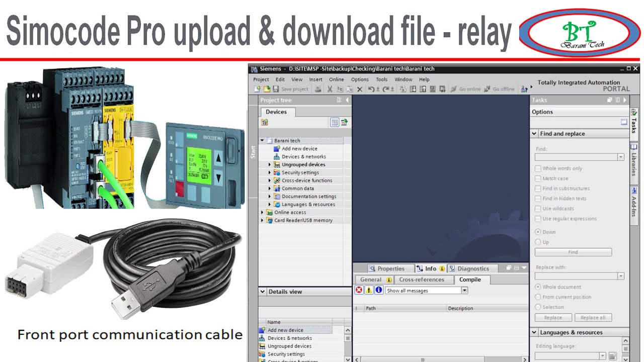Go online with the device
The image size is (644, 362).
click(466, 89)
